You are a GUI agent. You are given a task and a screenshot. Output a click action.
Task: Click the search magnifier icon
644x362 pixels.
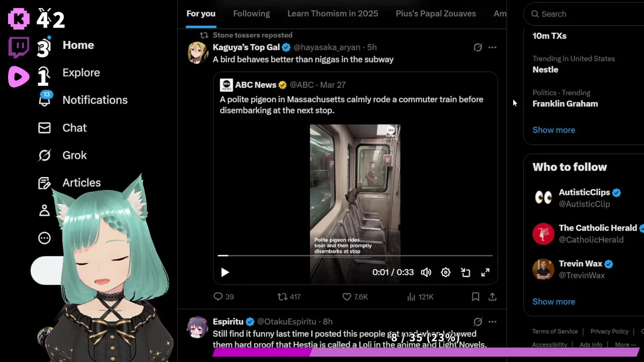click(535, 14)
